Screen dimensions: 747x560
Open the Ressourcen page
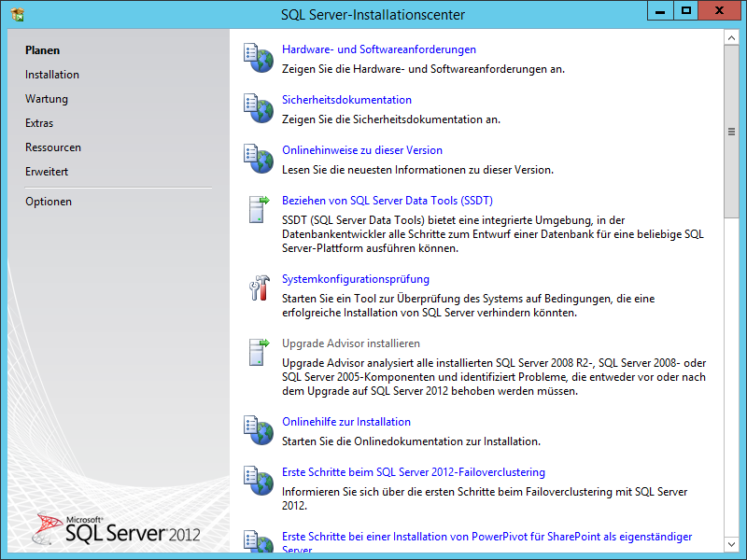coord(53,147)
